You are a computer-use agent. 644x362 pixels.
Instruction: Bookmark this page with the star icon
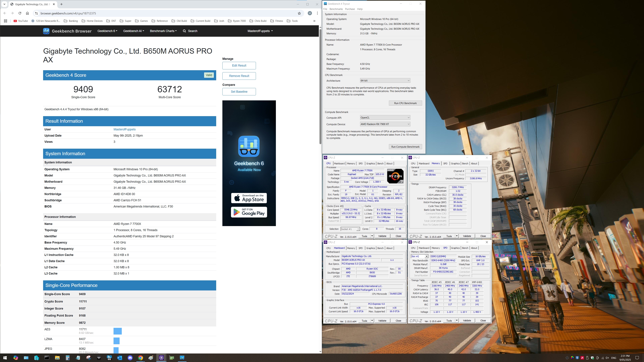[299, 13]
